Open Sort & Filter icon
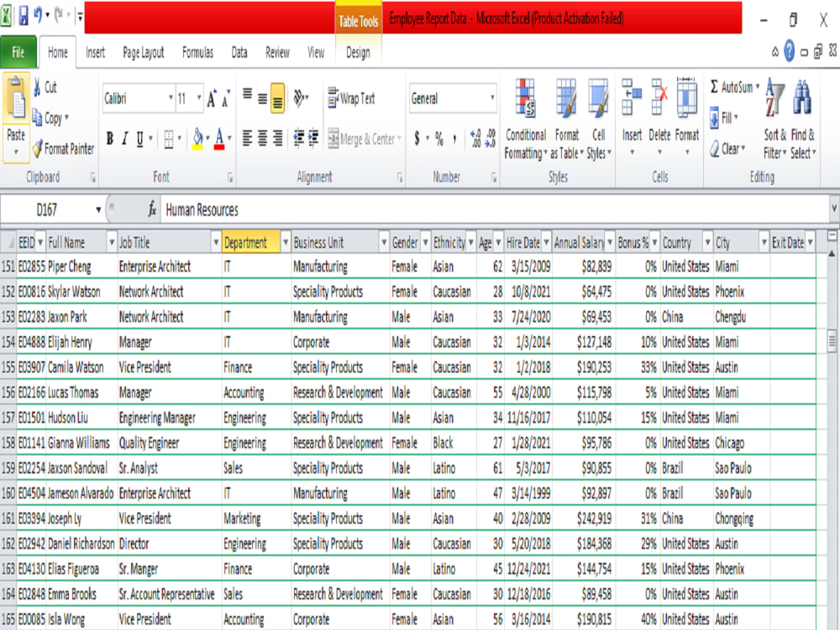Image resolution: width=840 pixels, height=630 pixels. 774,98
